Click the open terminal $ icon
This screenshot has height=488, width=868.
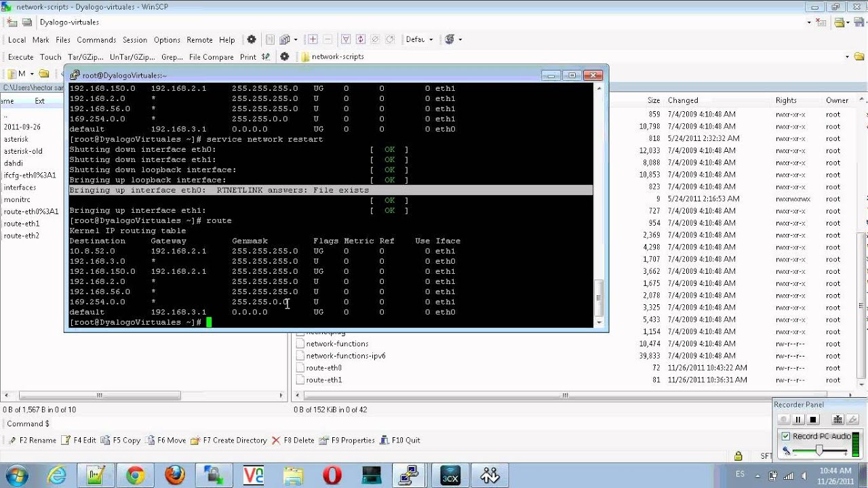point(265,57)
